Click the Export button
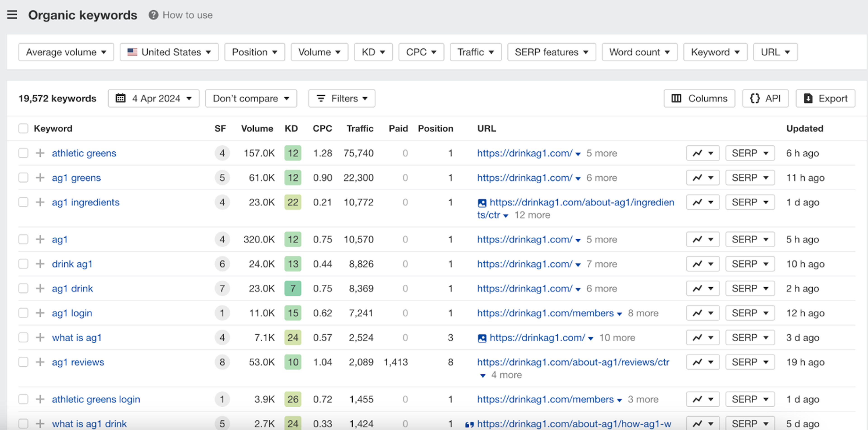868x430 pixels. [825, 98]
